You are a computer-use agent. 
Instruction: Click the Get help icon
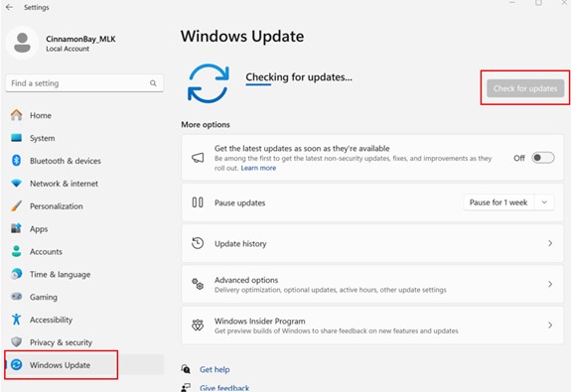[186, 369]
